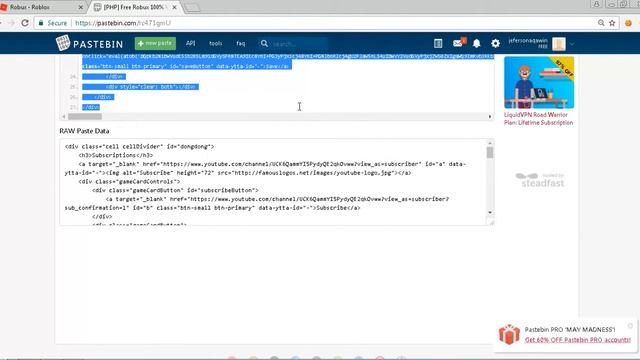Open Get 60% OFF Pastebin PRO accounts link

coord(578,340)
